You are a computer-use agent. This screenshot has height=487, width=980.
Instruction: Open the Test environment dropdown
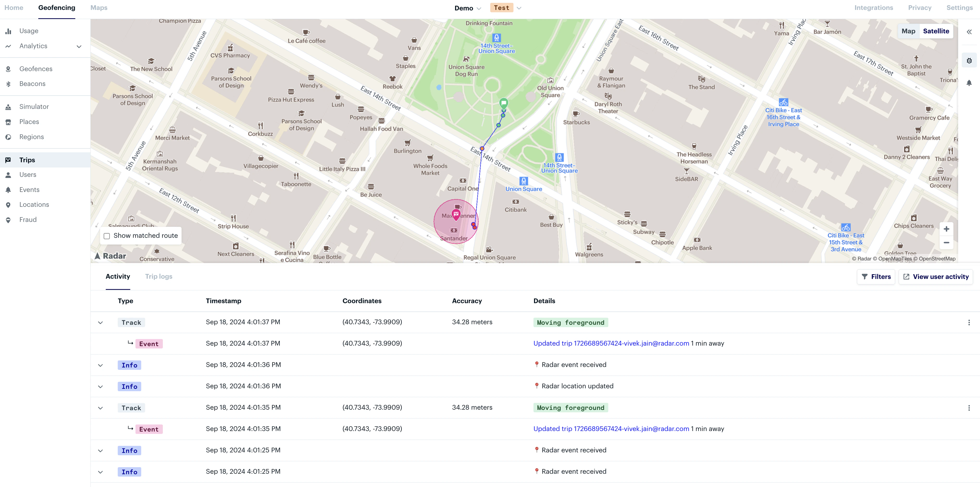pyautogui.click(x=519, y=7)
